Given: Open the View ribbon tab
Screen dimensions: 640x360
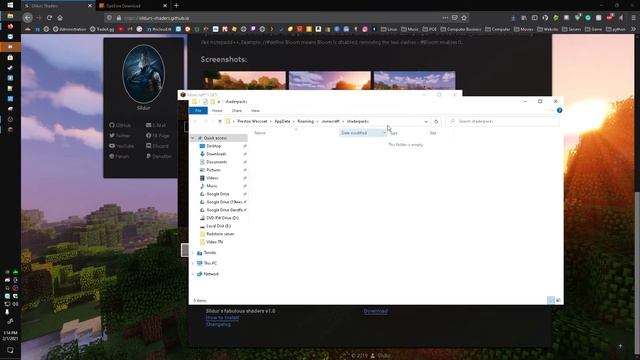Looking at the screenshot, I should point(255,111).
